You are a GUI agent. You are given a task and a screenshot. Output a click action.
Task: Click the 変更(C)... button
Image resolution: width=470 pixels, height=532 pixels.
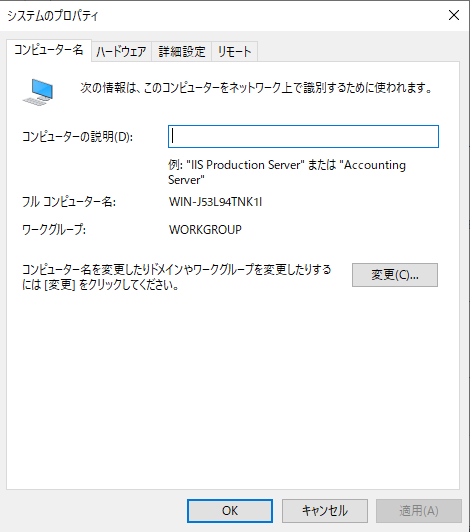[395, 275]
